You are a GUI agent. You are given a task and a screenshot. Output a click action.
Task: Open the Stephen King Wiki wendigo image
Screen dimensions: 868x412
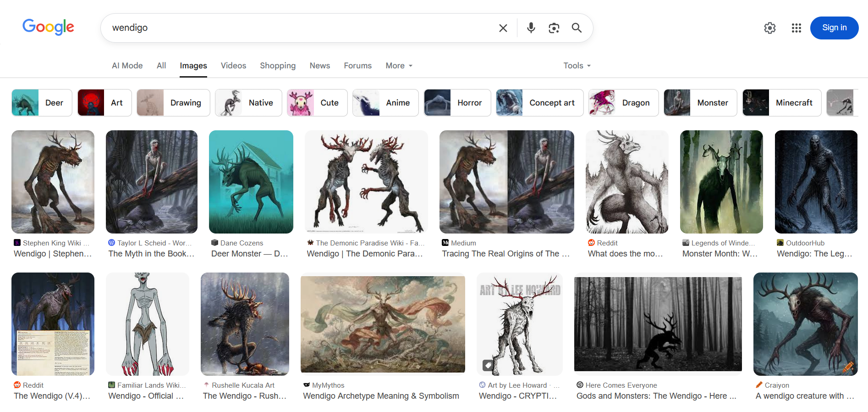pos(53,182)
